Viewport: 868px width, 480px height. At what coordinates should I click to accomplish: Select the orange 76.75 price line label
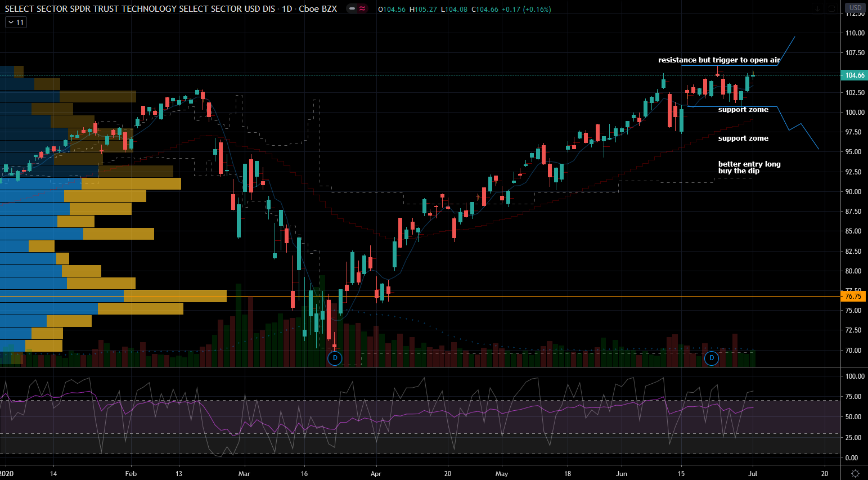click(853, 296)
